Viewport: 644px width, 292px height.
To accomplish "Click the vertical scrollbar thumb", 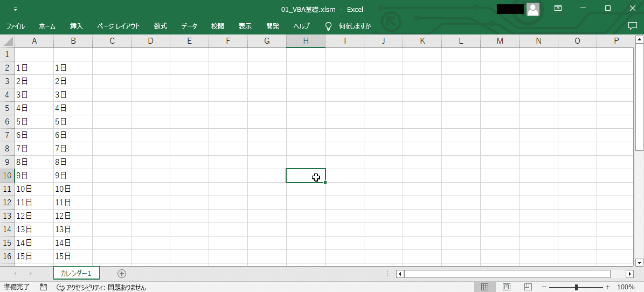I will click(639, 98).
